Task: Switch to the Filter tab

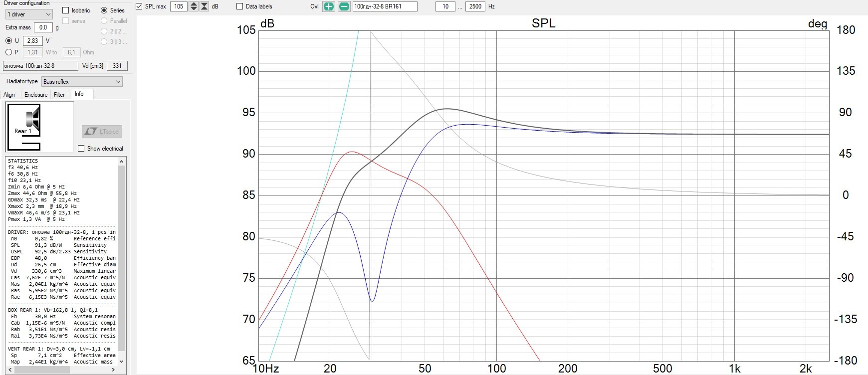Action: [x=59, y=95]
